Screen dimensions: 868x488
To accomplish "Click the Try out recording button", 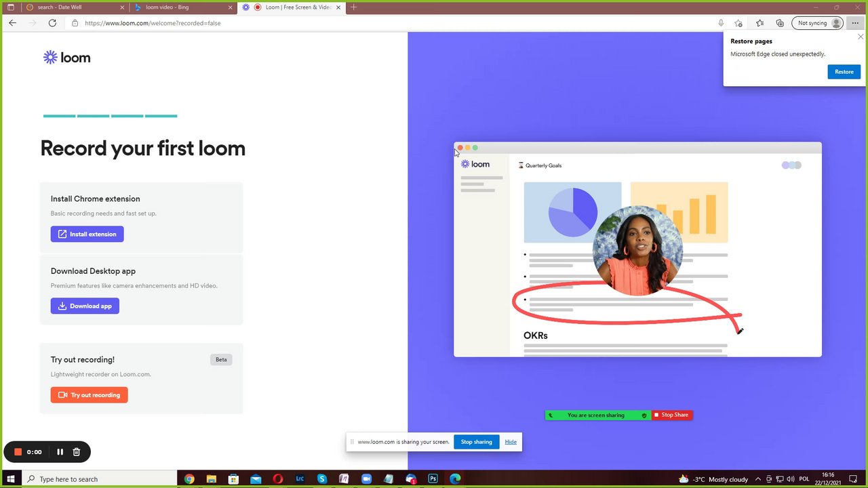I will point(89,394).
